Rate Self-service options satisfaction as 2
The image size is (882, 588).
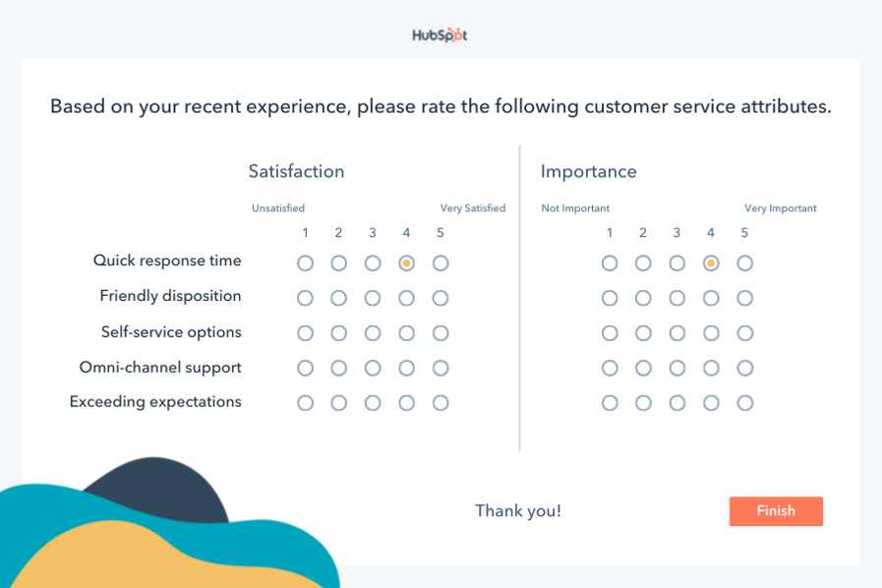click(338, 333)
